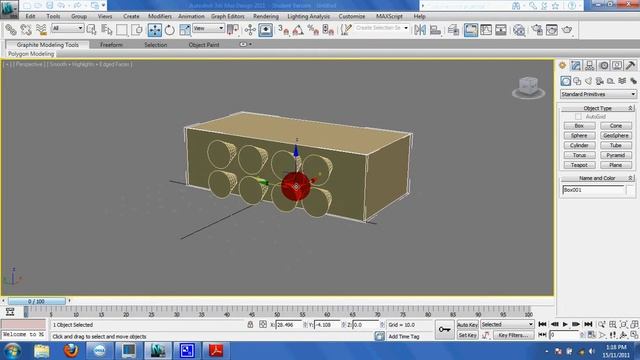Click the time slider at 0 / 100
640x360 pixels.
pyautogui.click(x=36, y=301)
